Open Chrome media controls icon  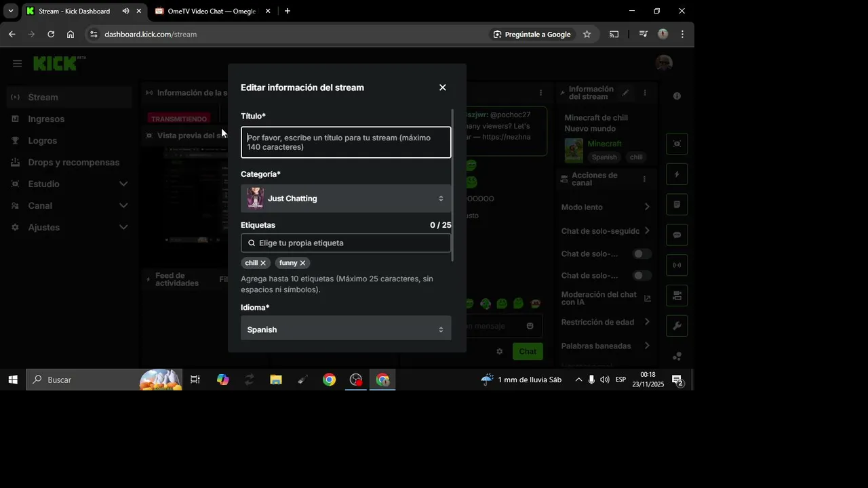[x=644, y=34]
